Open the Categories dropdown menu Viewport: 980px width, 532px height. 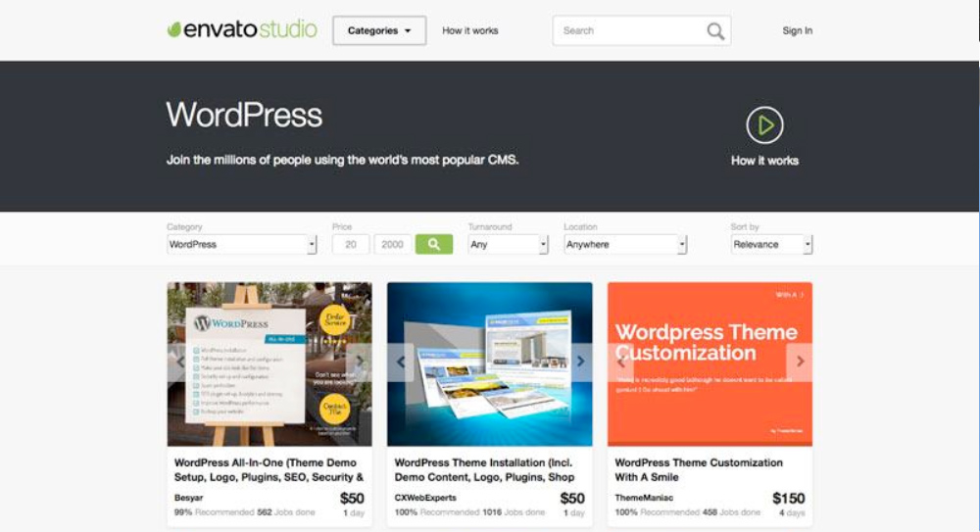coord(379,30)
